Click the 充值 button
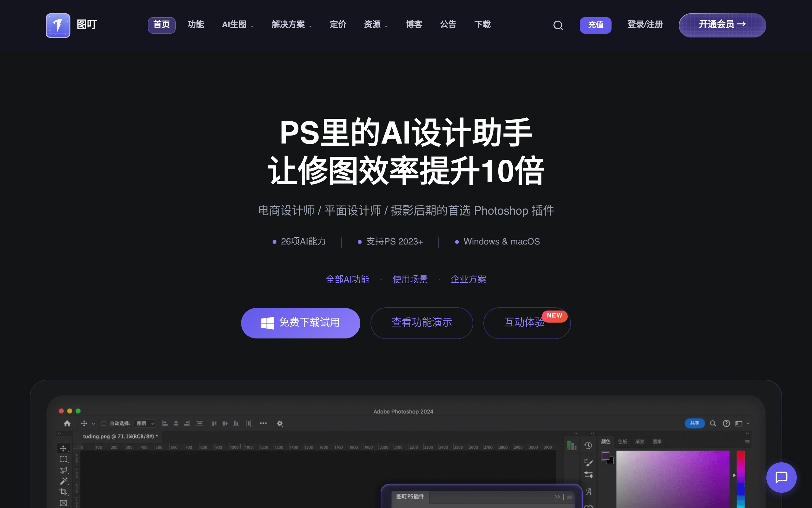 pos(596,25)
